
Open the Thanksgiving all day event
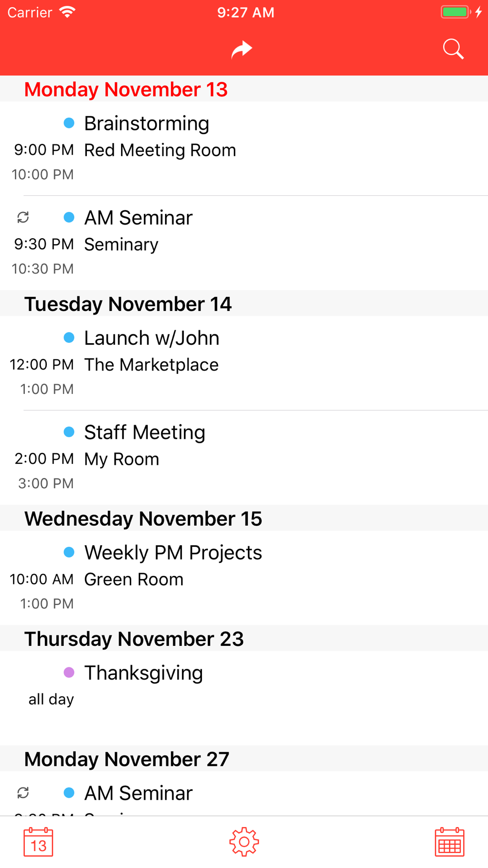coord(244,698)
